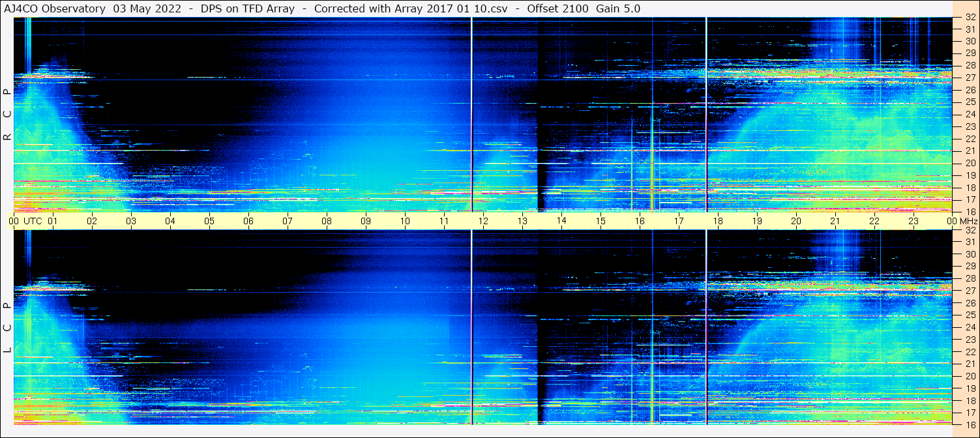Click the UTC text on time axis

coord(33,221)
